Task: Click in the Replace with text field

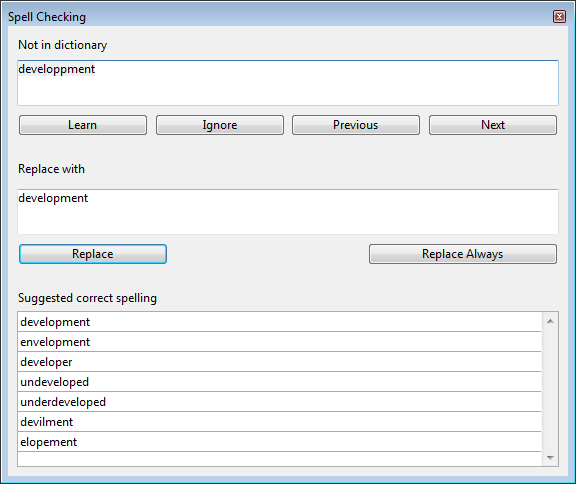Action: click(x=288, y=212)
